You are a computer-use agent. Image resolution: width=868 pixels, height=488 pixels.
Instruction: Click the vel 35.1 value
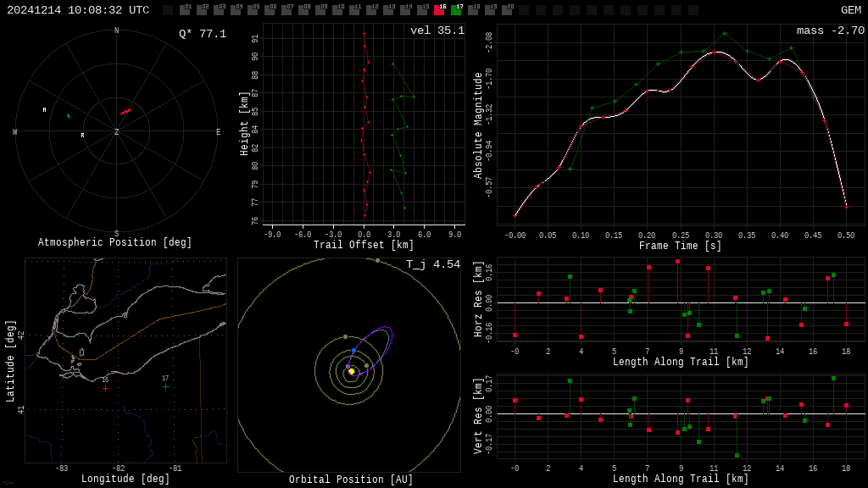pos(437,30)
